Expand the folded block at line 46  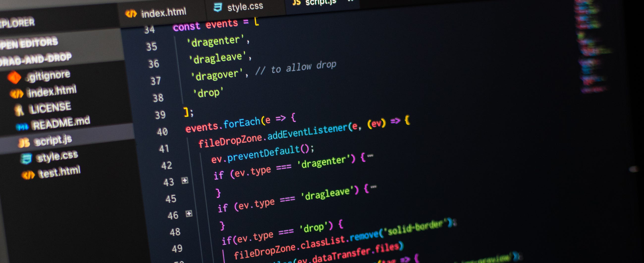coord(189,214)
